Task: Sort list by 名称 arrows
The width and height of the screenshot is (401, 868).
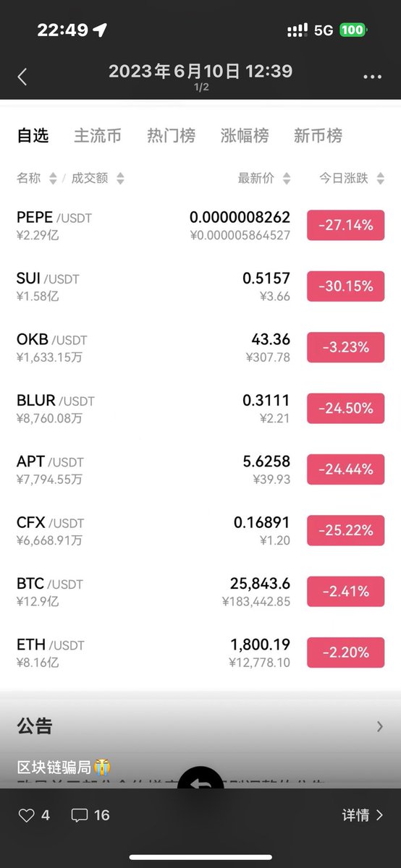Action: pos(53,178)
